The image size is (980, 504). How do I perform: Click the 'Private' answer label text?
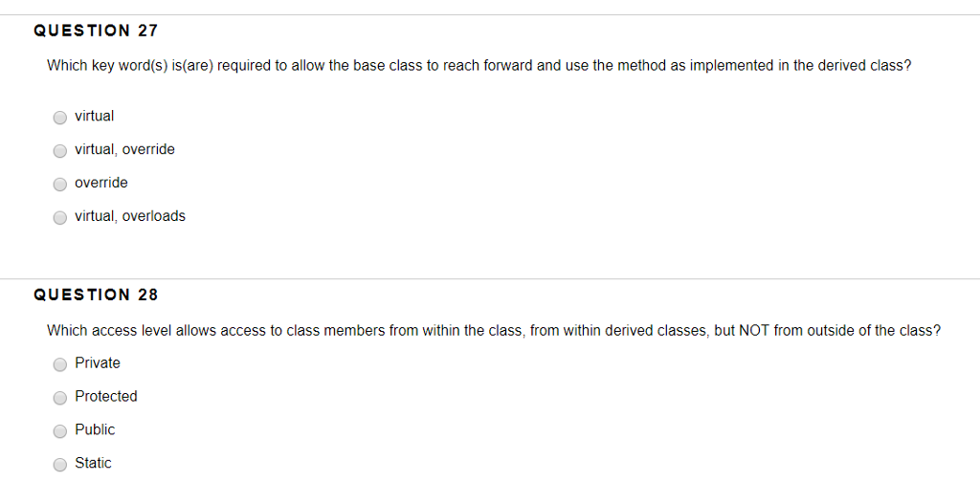pos(98,362)
